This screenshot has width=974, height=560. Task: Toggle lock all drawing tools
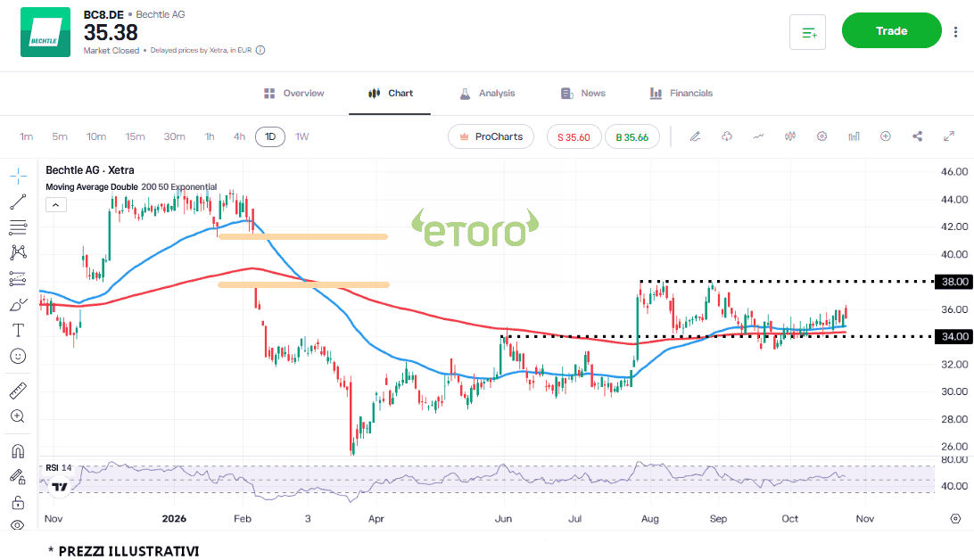(x=18, y=502)
